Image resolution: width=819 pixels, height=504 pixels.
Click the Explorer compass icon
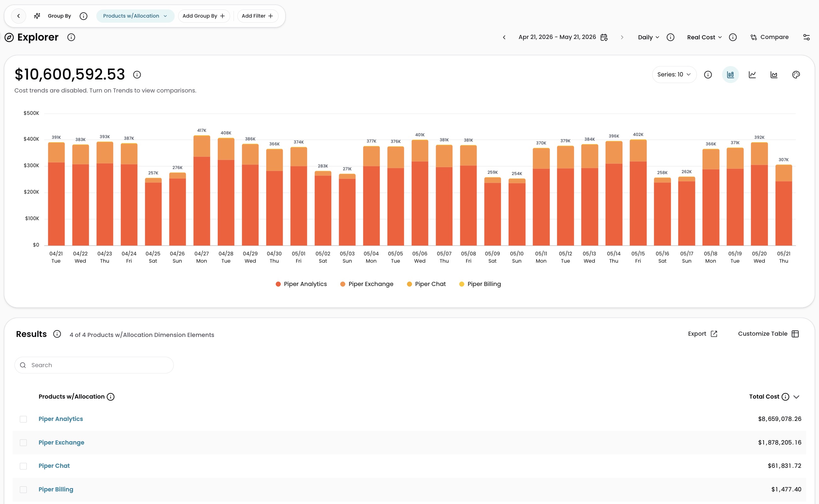pos(9,37)
